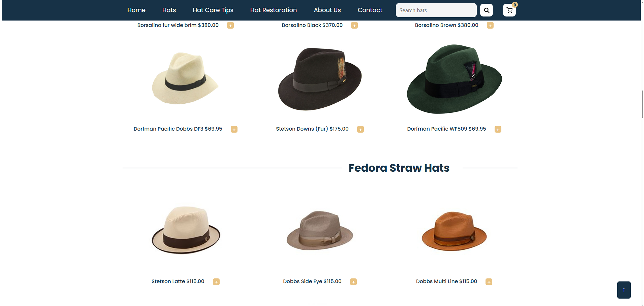Click the page vertical scrollbar thumb
The width and height of the screenshot is (644, 306).
642,104
